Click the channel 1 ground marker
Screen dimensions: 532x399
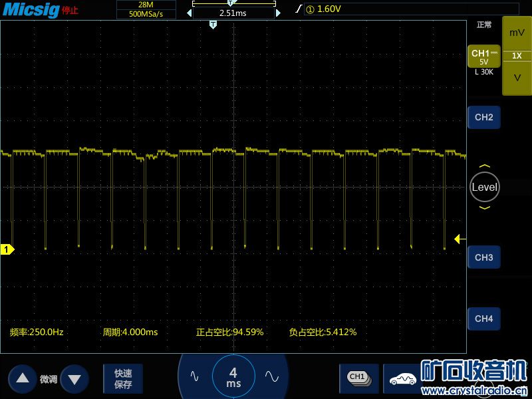pyautogui.click(x=7, y=249)
